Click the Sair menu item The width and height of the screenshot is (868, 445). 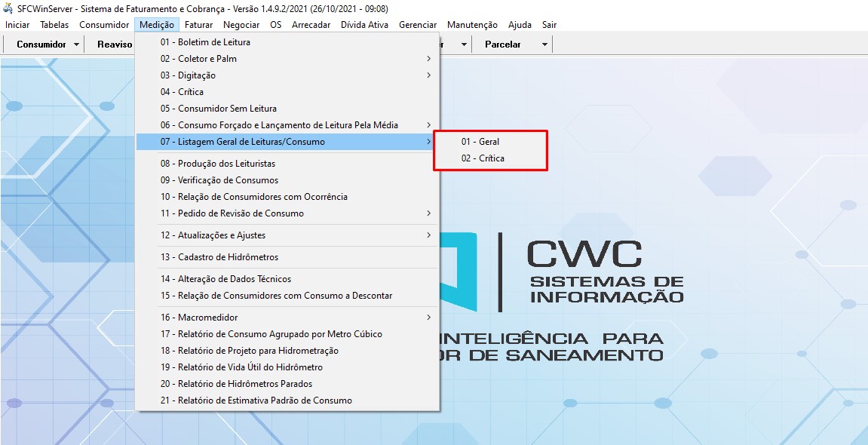(549, 25)
